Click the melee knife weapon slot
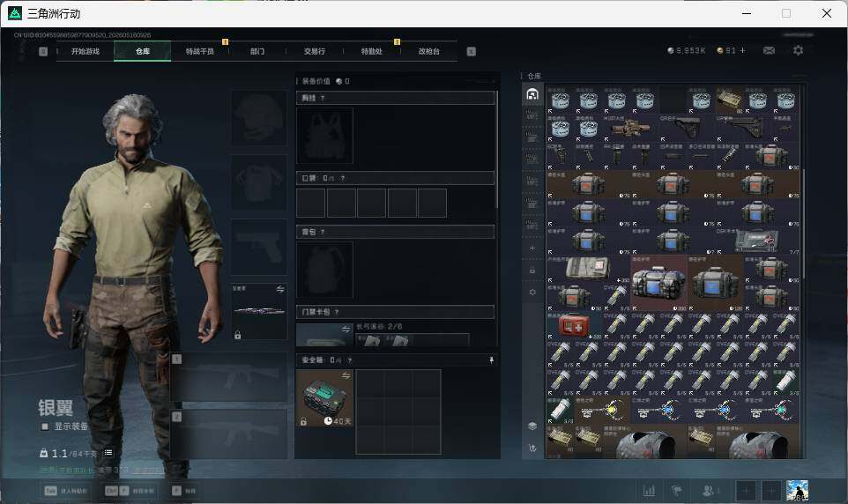The image size is (848, 504). point(259,312)
